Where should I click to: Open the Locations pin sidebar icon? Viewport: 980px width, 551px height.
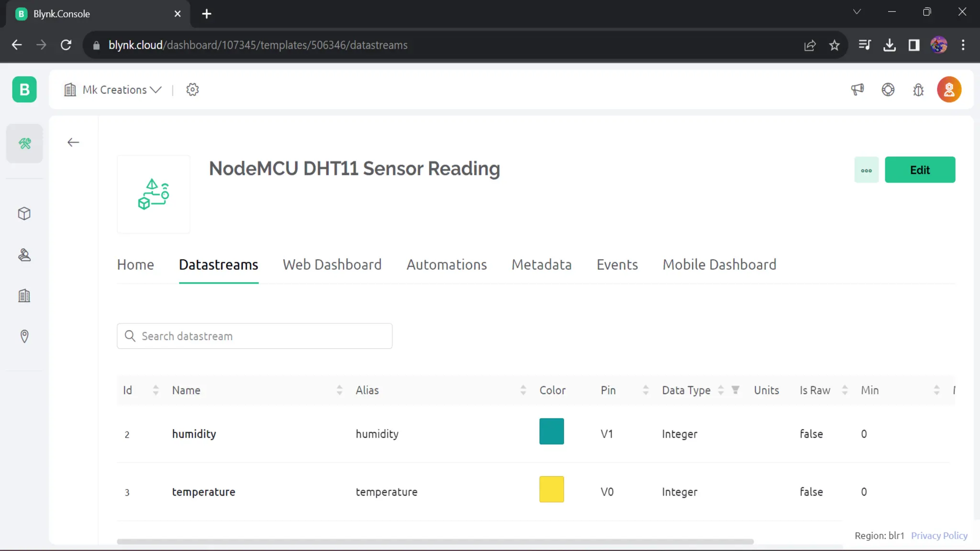[x=24, y=336]
